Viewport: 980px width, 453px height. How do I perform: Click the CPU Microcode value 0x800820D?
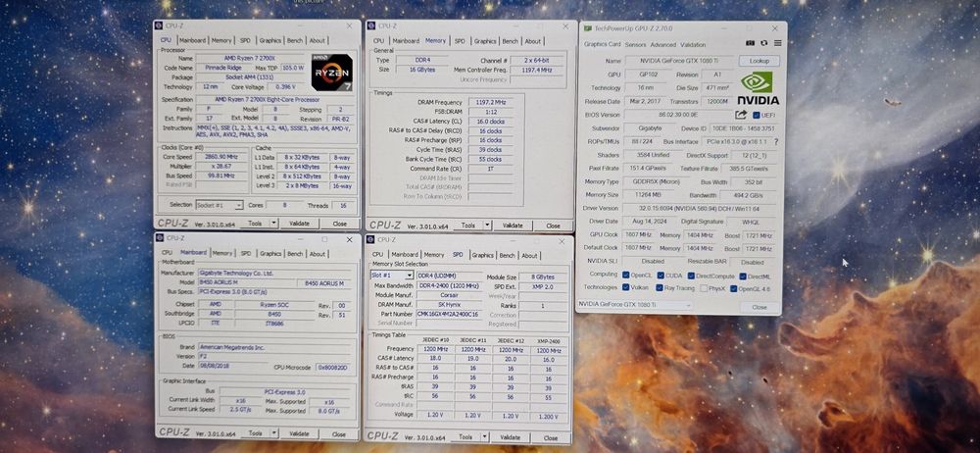tap(333, 368)
